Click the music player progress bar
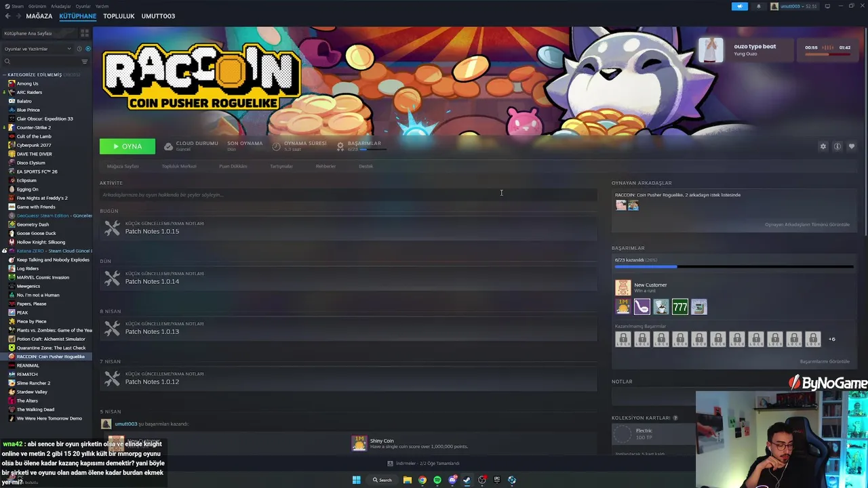The image size is (868, 488). point(827,54)
